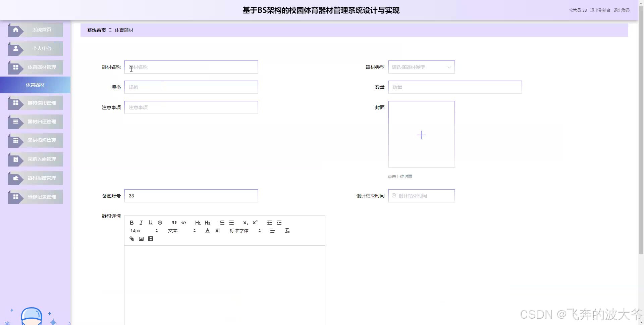
Task: Select the 体育器材 submenu item
Action: pos(35,85)
